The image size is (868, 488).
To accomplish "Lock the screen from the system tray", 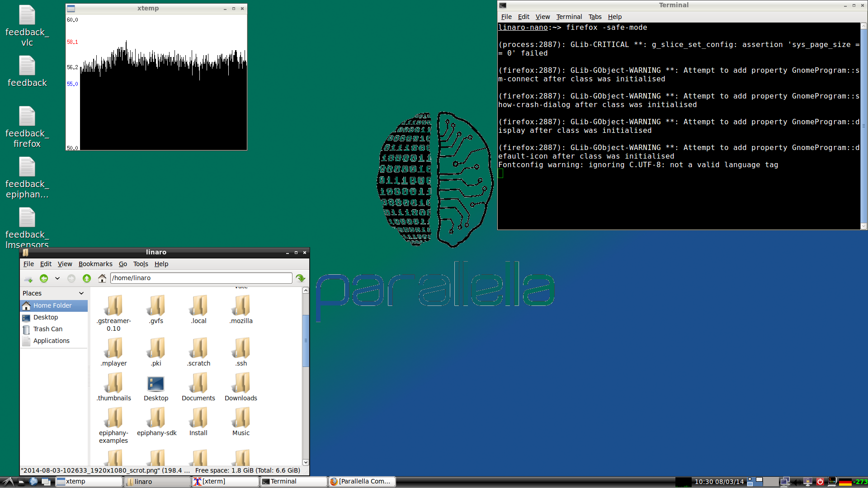I will 807,481.
